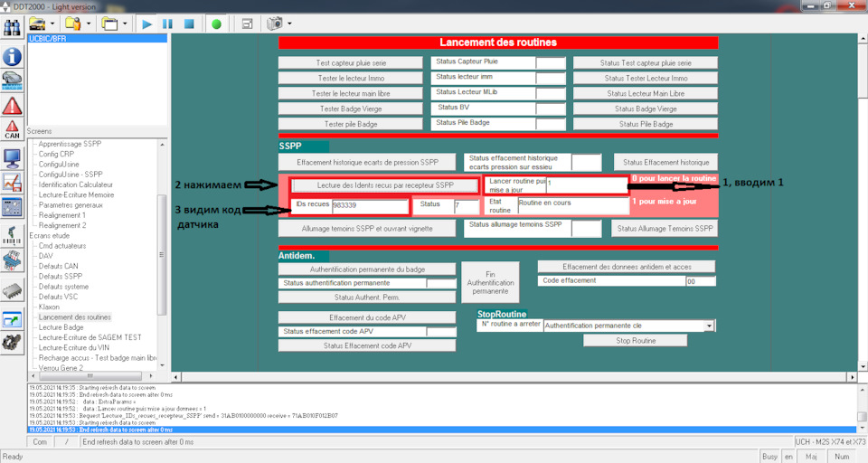Select Lancement des routines tree item
Screen dimensions: 868x463
75,317
